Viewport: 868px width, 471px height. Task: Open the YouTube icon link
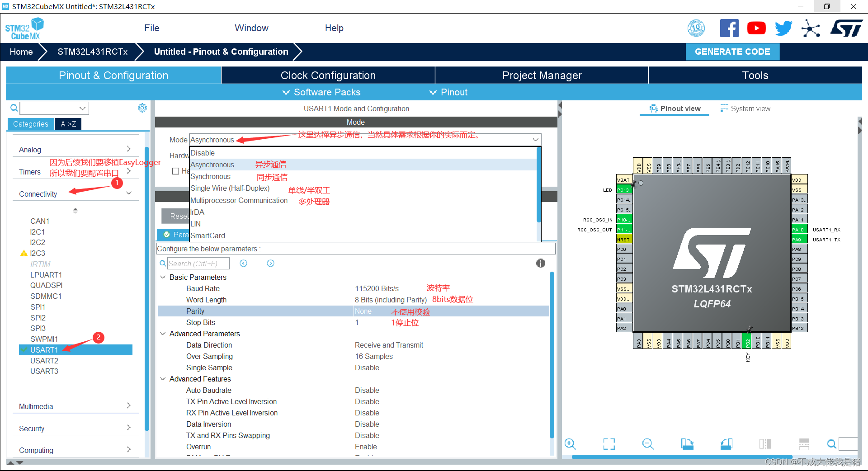pyautogui.click(x=756, y=28)
